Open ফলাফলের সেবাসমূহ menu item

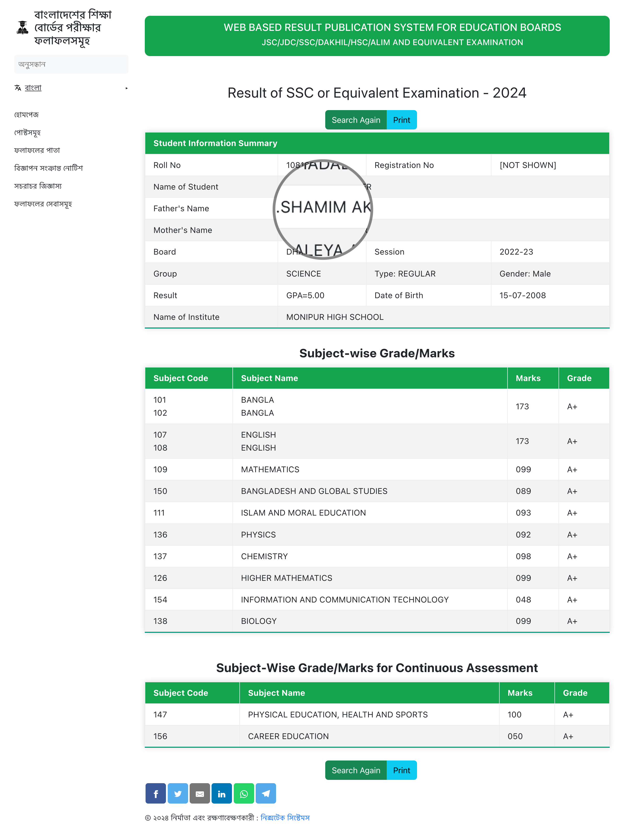point(43,204)
